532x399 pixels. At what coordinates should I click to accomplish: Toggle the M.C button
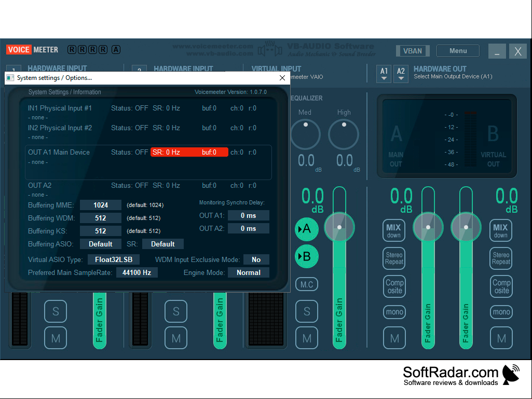point(307,284)
